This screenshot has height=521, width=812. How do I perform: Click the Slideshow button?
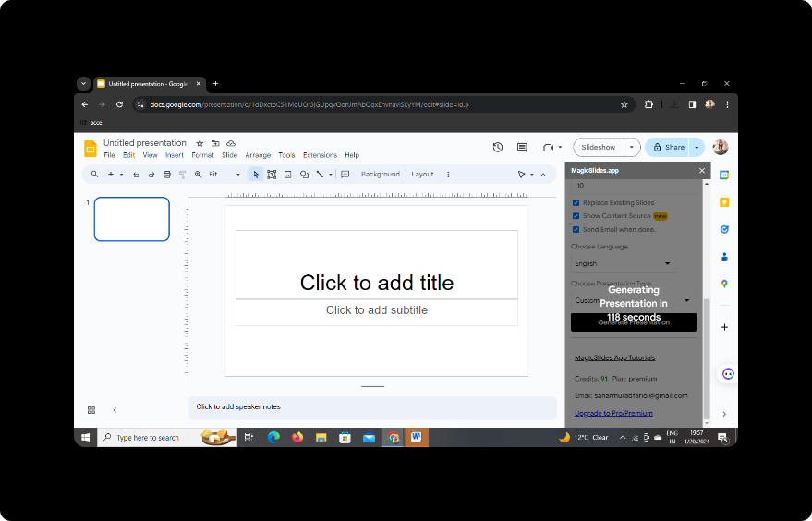tap(598, 148)
